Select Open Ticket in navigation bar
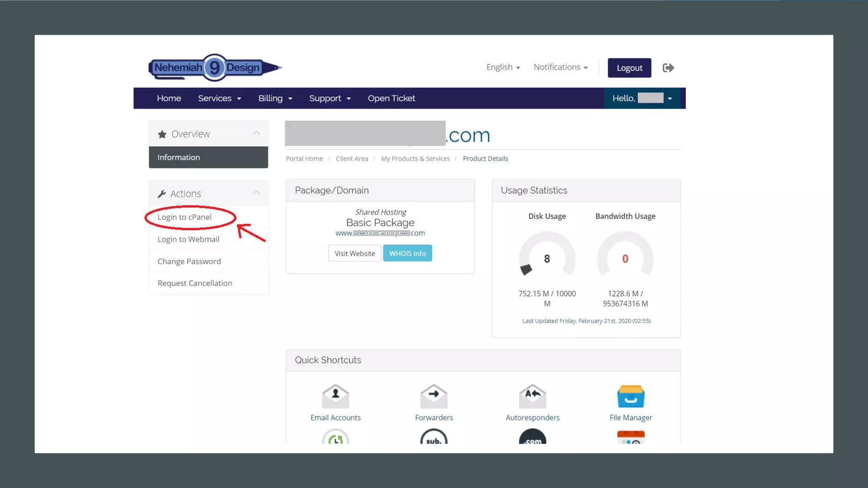The height and width of the screenshot is (488, 868). 391,98
